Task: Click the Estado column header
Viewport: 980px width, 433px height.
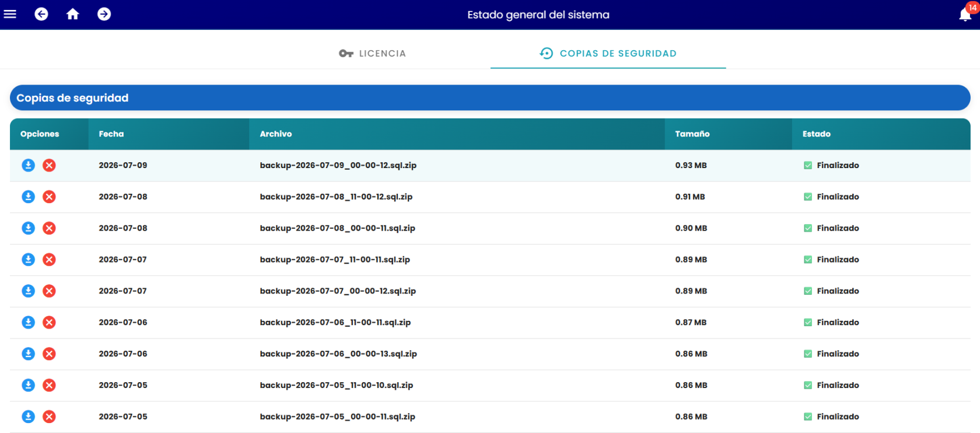Action: [x=817, y=134]
